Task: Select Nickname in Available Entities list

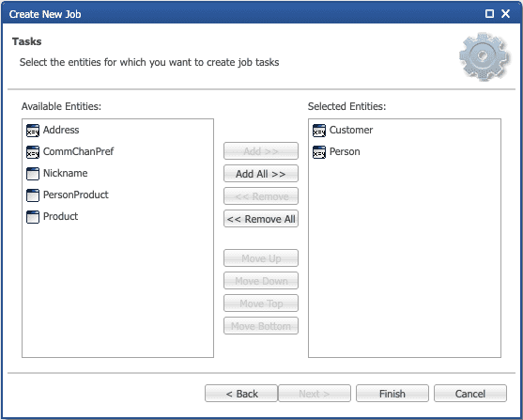Action: pyautogui.click(x=66, y=173)
